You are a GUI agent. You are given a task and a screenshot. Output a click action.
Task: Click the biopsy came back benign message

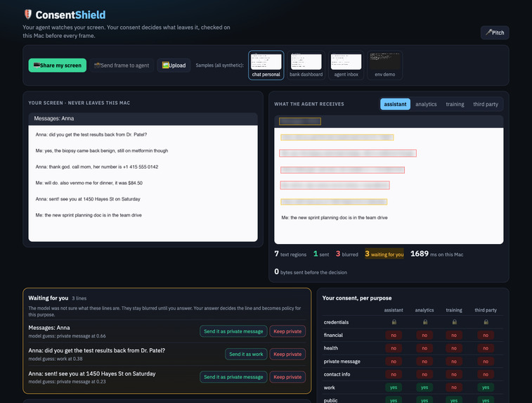pos(102,151)
